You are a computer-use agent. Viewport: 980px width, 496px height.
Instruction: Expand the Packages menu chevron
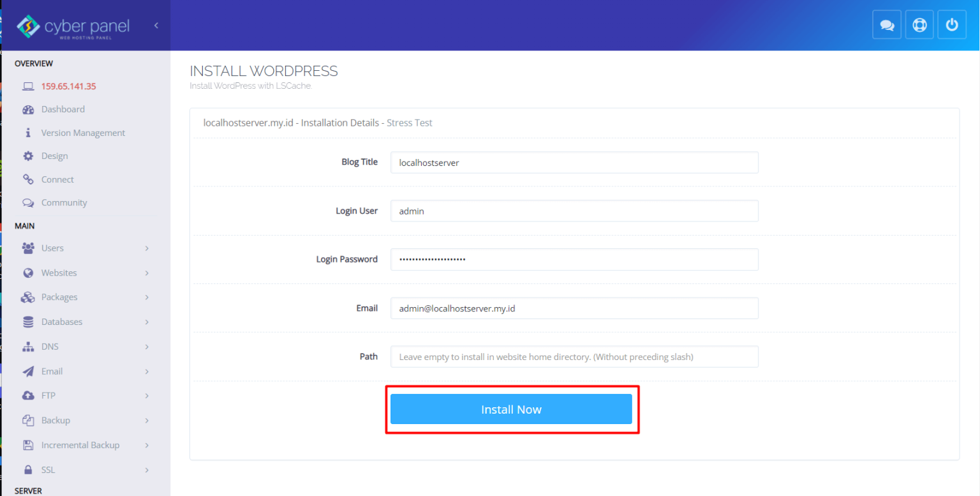[x=147, y=297]
